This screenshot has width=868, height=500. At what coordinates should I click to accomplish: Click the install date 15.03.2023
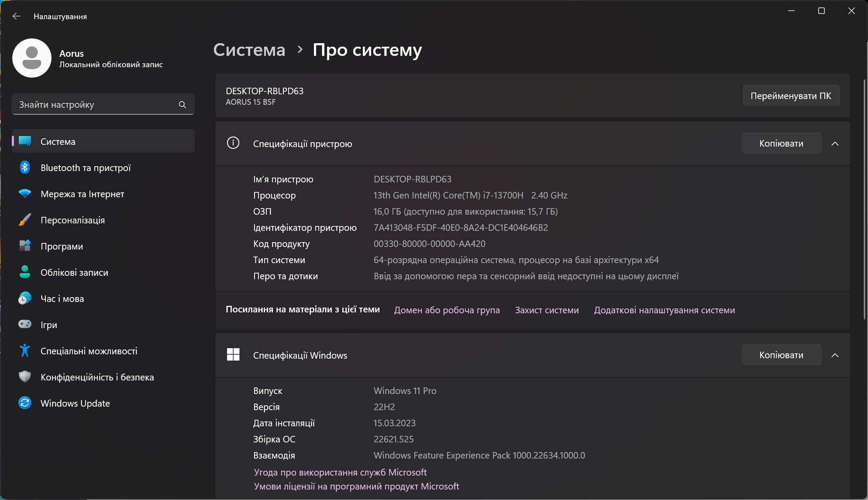394,423
